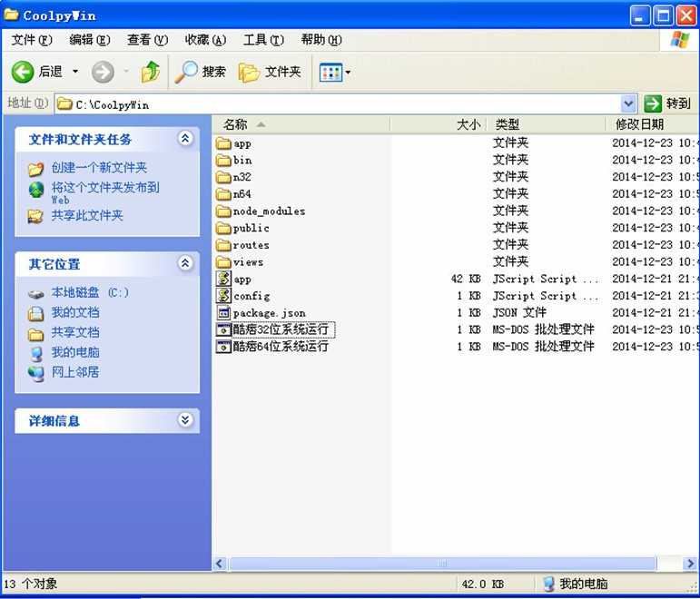The height and width of the screenshot is (599, 700).
Task: Expand the 详细信息 panel
Action: (185, 420)
